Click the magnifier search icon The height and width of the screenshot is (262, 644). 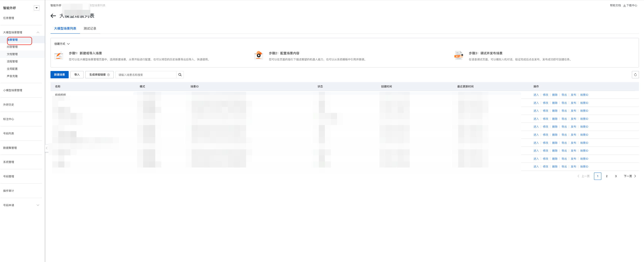tap(180, 75)
